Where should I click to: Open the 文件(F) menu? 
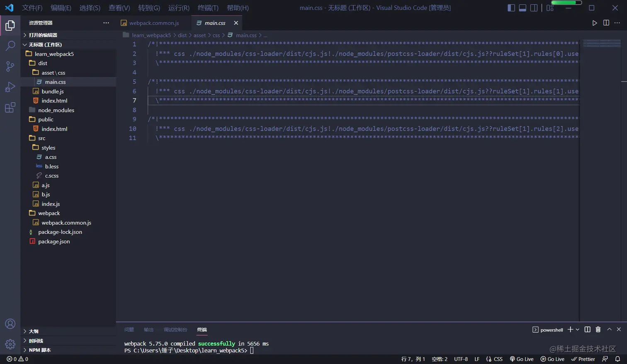32,8
